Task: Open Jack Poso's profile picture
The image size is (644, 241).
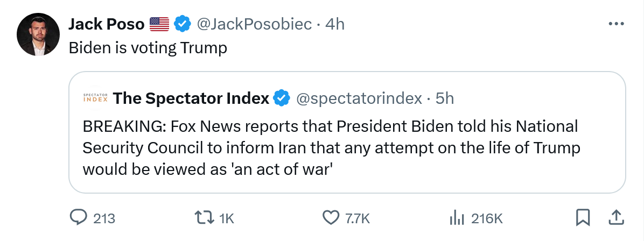Action: [38, 34]
